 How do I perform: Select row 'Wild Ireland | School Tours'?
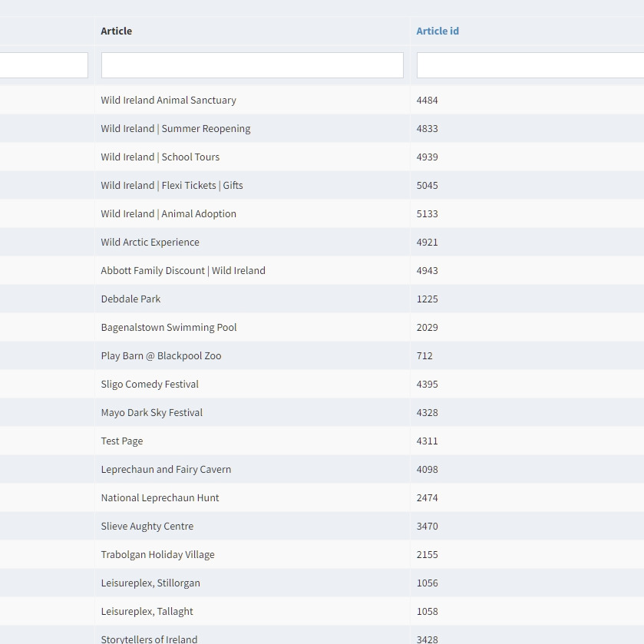click(x=322, y=157)
